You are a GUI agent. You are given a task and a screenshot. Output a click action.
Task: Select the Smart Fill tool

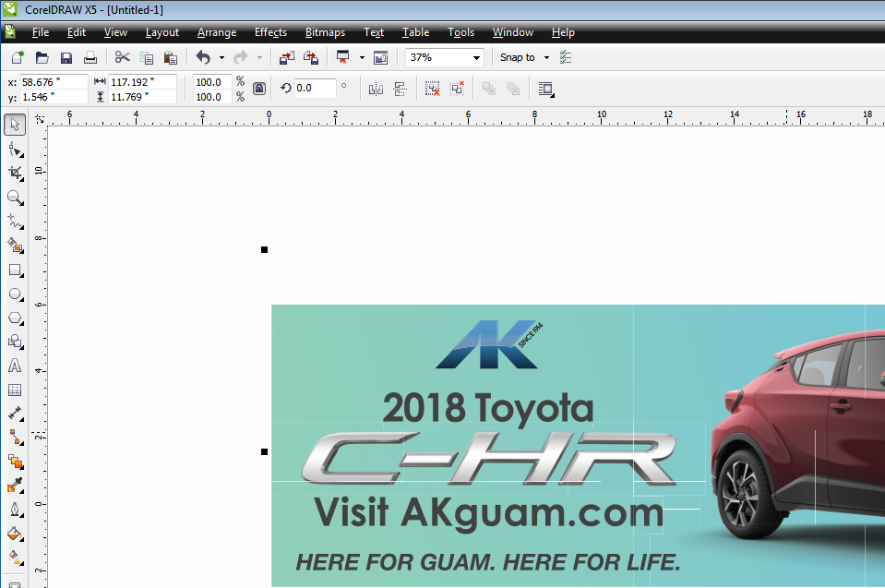pos(16,246)
